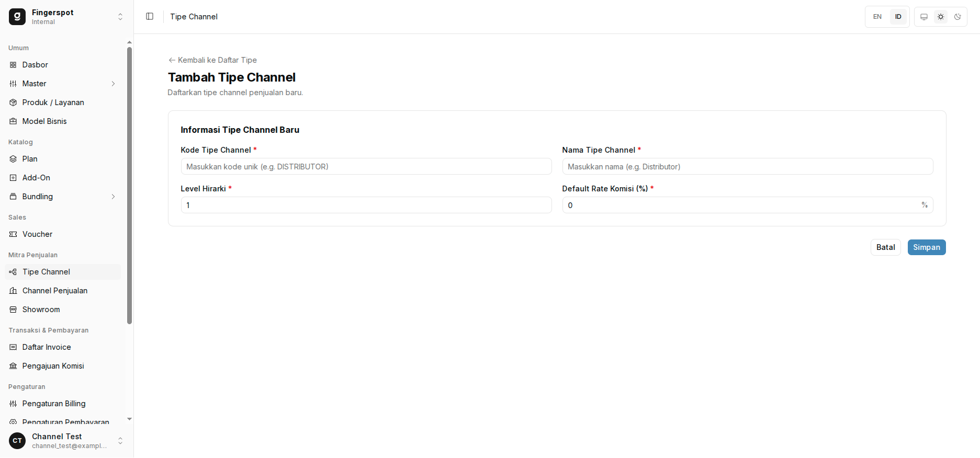Open the Dasbor menu item

63,65
